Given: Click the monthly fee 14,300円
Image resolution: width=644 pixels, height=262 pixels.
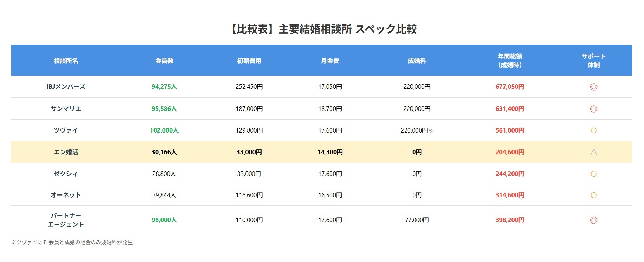Looking at the screenshot, I should pyautogui.click(x=330, y=152).
